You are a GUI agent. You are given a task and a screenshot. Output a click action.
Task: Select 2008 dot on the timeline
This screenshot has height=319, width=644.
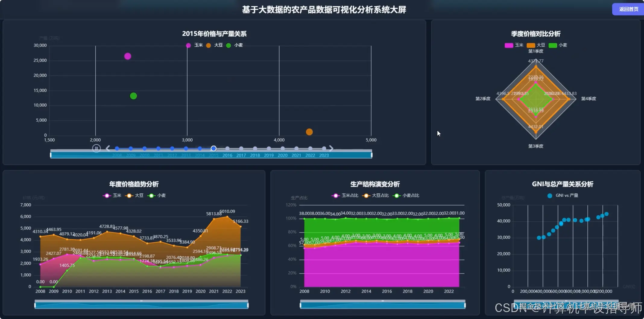117,149
